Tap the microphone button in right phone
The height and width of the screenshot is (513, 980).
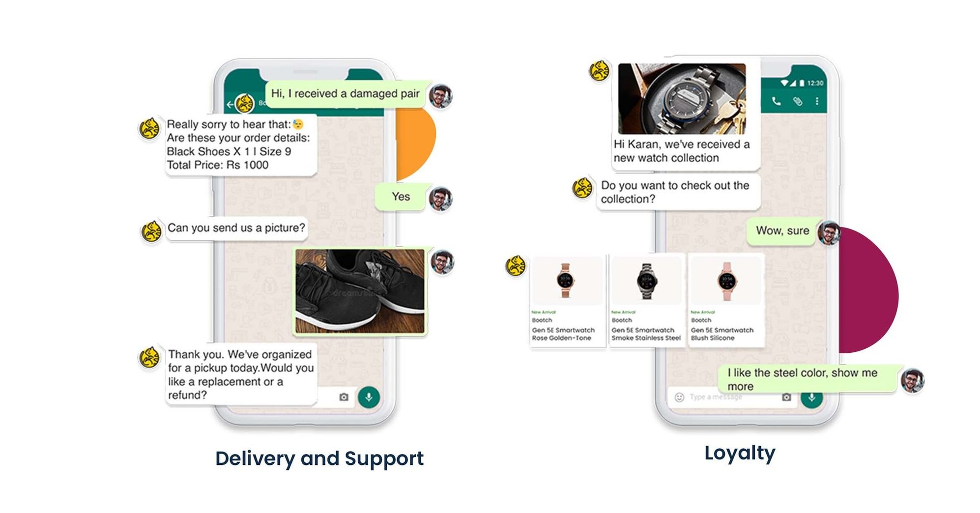coord(812,398)
